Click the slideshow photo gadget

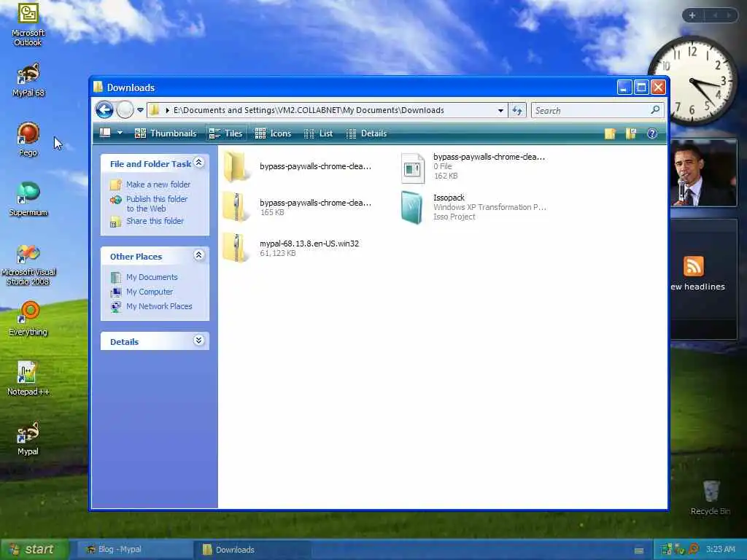(704, 173)
